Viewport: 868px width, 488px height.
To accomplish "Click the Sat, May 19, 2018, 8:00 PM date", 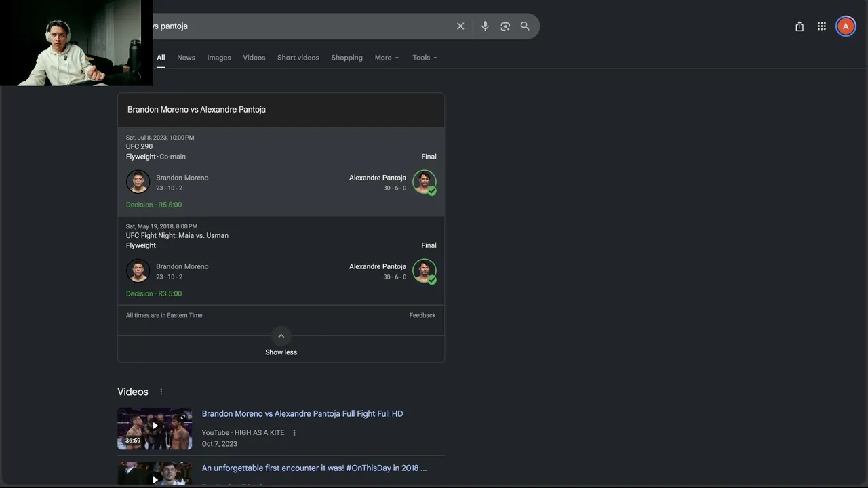I will coord(162,226).
